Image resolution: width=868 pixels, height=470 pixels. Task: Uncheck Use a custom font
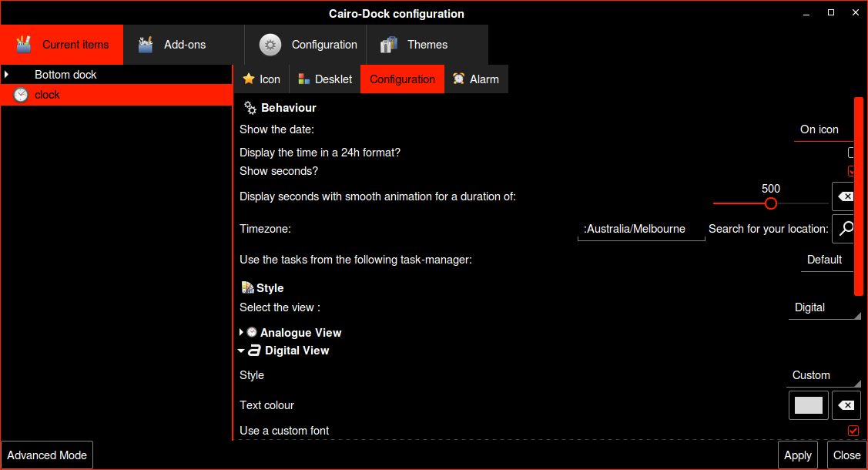pyautogui.click(x=853, y=431)
